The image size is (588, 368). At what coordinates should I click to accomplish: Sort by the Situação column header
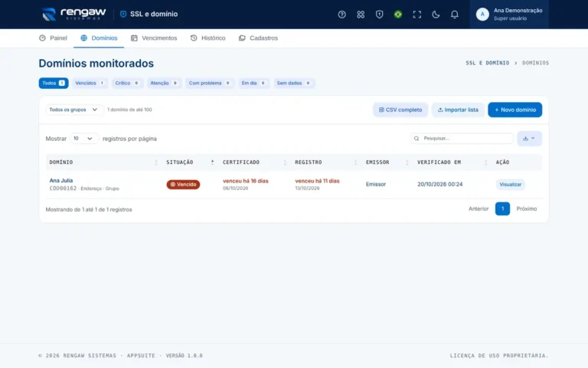191,163
